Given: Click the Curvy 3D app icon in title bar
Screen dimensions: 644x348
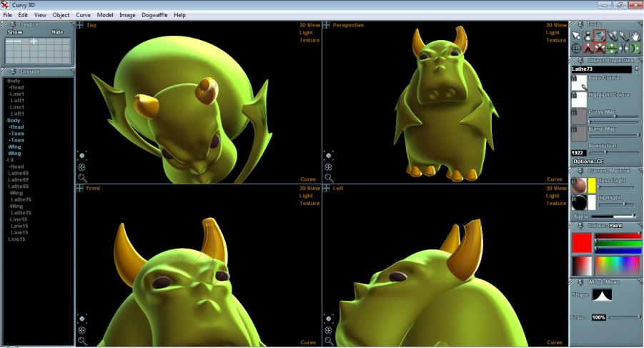Looking at the screenshot, I should 5,5.
